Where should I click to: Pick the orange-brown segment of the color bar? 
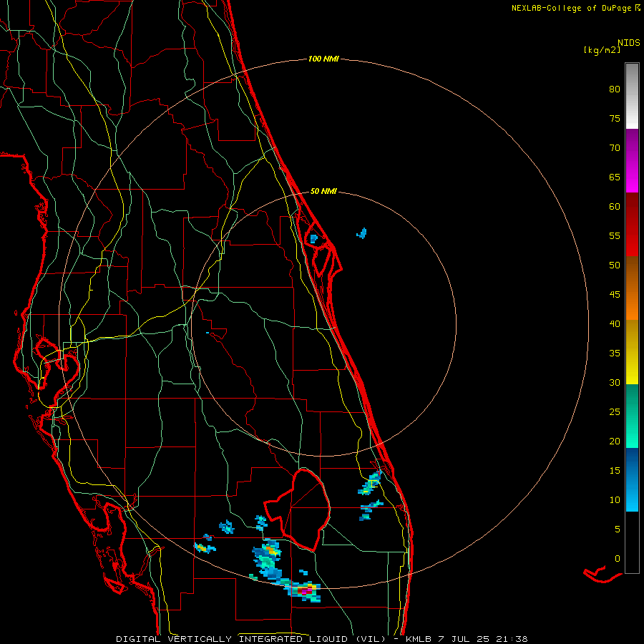632,288
